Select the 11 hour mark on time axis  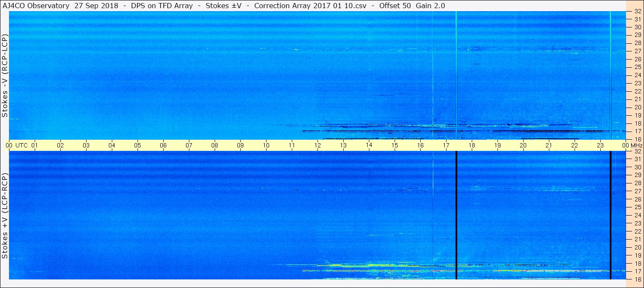tap(292, 145)
